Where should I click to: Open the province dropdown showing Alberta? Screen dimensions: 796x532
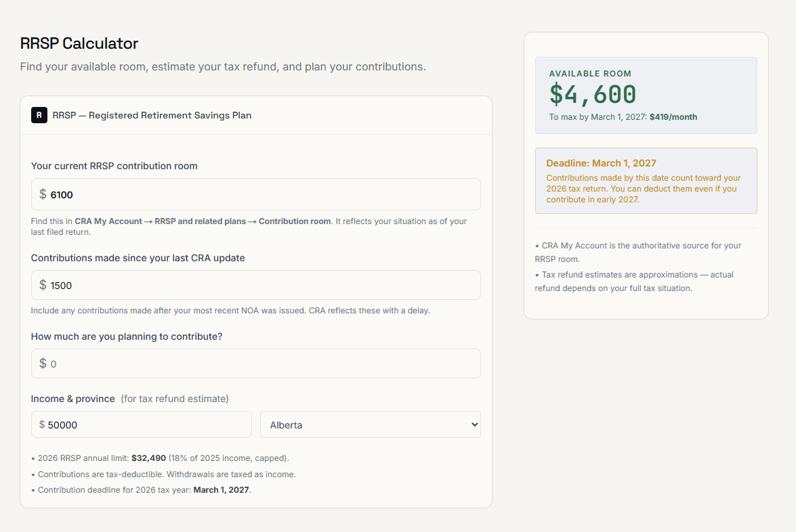[x=370, y=424]
